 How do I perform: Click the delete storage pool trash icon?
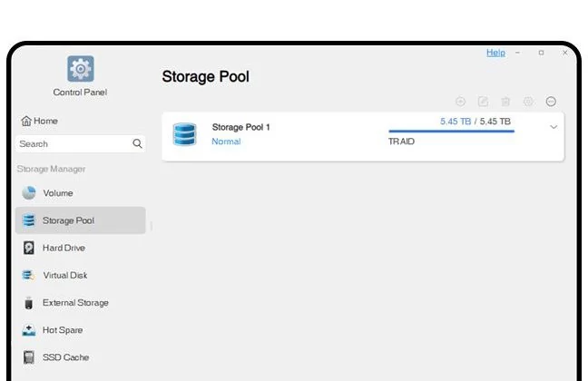505,102
